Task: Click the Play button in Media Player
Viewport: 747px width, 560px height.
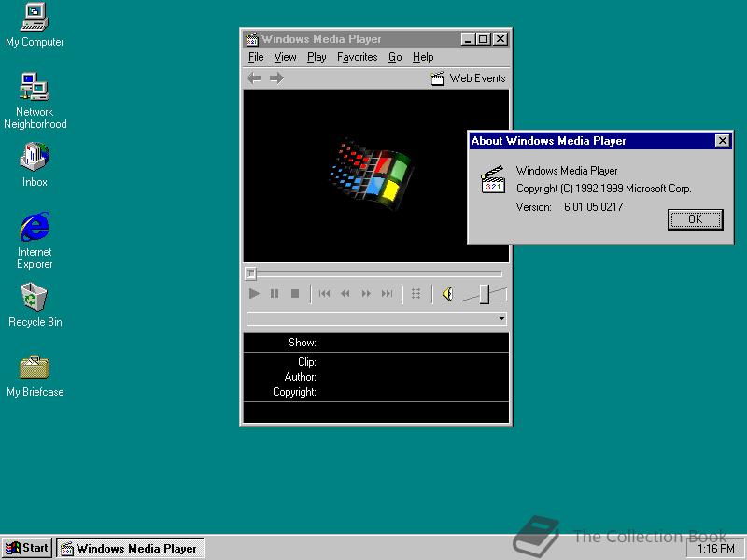Action: click(254, 294)
